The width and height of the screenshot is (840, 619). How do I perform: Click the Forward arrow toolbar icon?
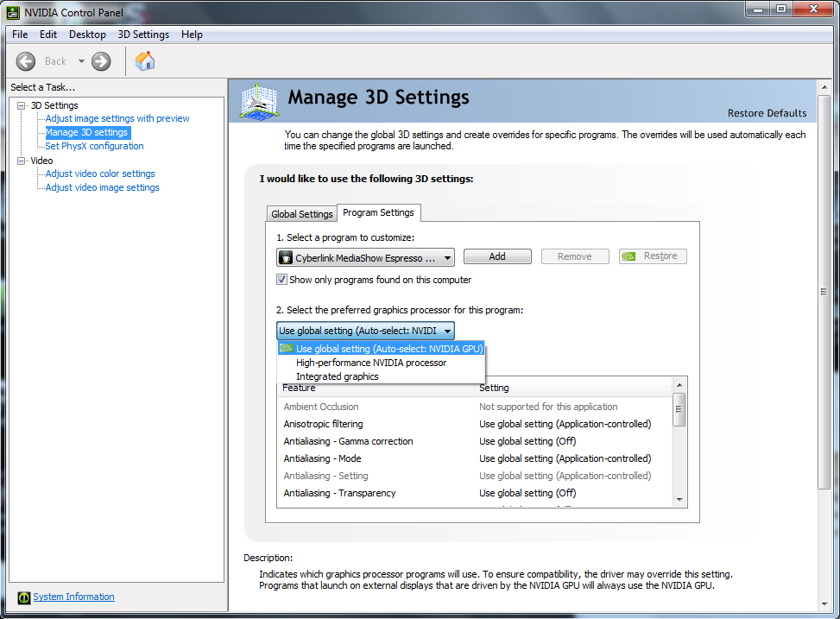point(101,61)
